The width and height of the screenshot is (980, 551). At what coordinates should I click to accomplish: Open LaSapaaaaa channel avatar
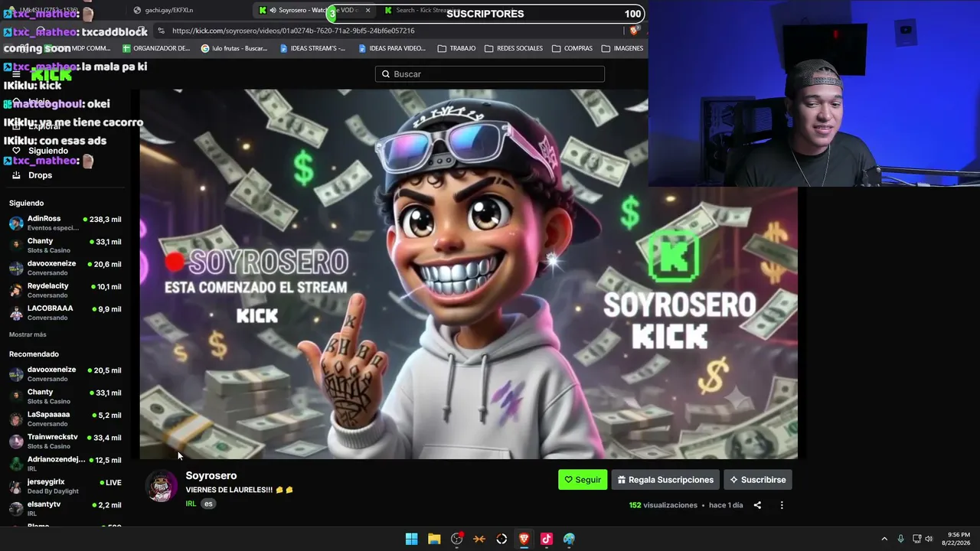tap(16, 419)
